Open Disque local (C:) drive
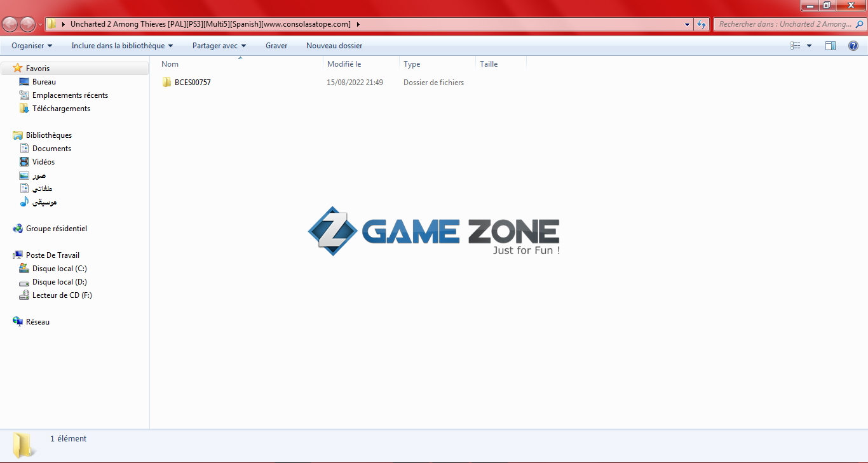Screen dimensions: 868x463 point(59,269)
